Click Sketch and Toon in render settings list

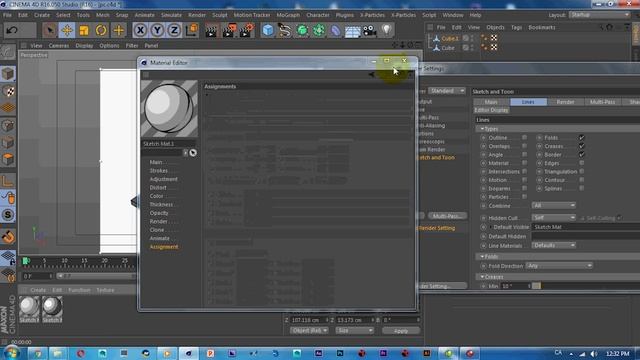pyautogui.click(x=436, y=158)
